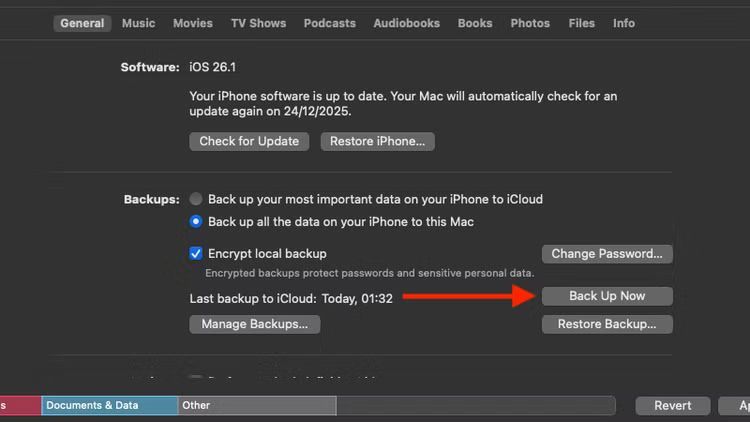Image resolution: width=750 pixels, height=422 pixels.
Task: Click Documents & Data storage bar segment
Action: (109, 405)
